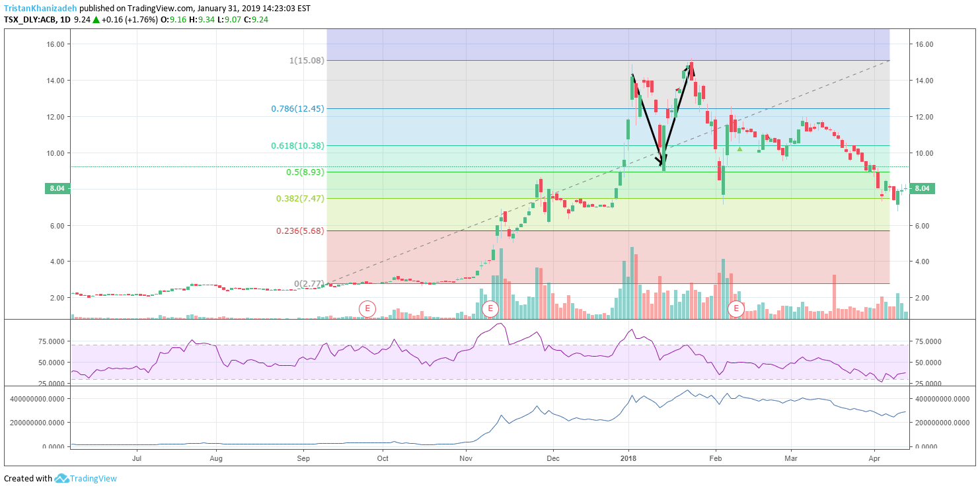980x490 pixels.
Task: Click the TradingView link in the footer
Action: (x=93, y=478)
